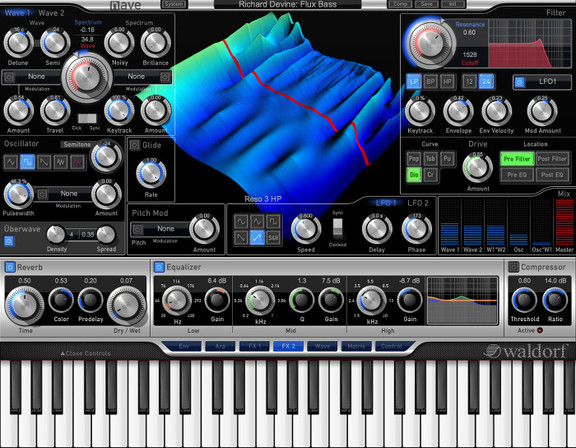Image resolution: width=576 pixels, height=448 pixels.
Task: Select the LFO ramp-up waveform icon
Action: (257, 238)
